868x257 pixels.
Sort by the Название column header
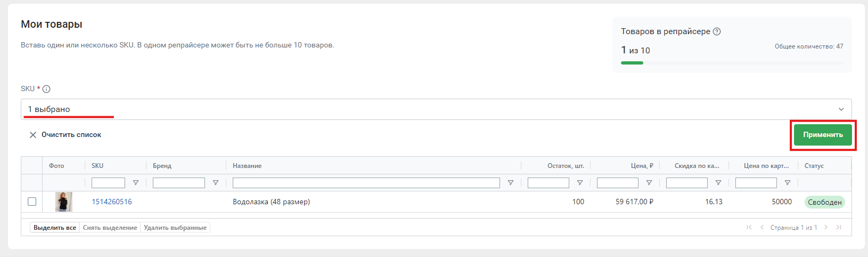247,166
